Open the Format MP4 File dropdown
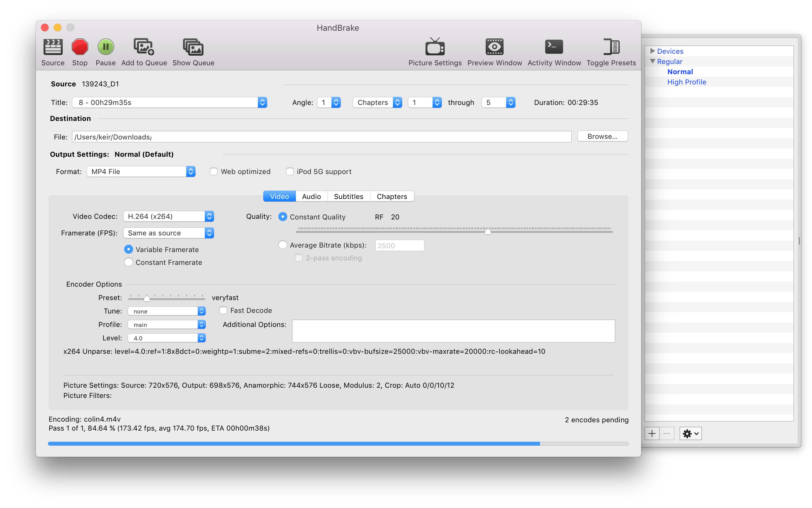 (141, 172)
